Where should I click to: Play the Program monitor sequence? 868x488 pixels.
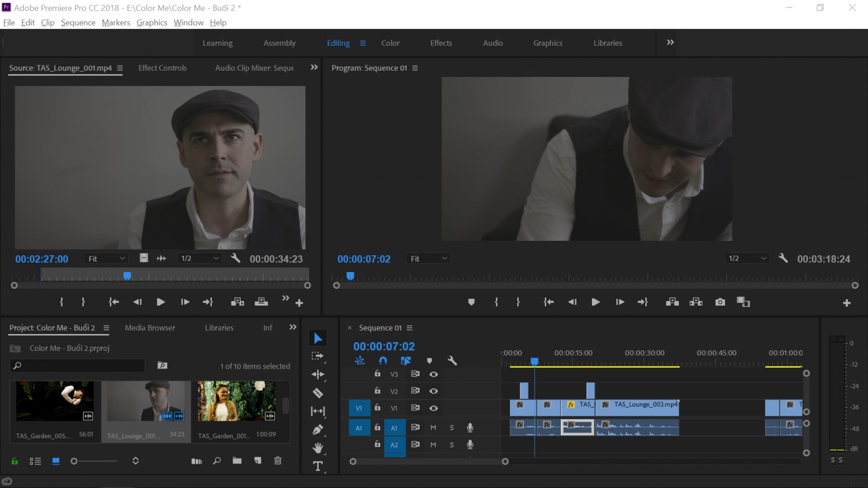(x=595, y=302)
